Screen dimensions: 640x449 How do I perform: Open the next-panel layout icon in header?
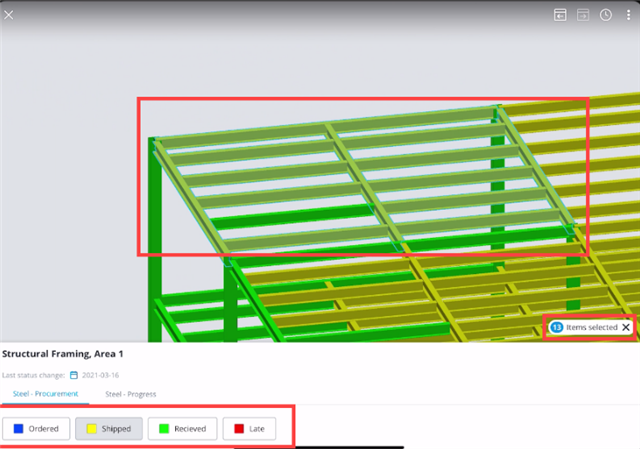[583, 15]
